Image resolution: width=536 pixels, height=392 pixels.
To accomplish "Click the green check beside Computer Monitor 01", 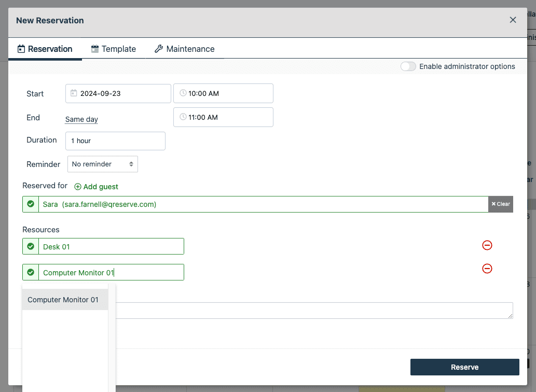I will pyautogui.click(x=31, y=273).
